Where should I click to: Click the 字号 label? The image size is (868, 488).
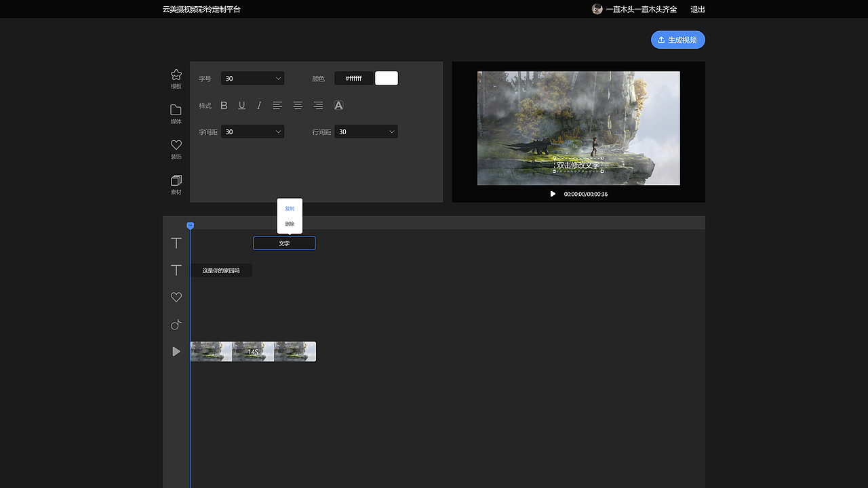tap(205, 79)
